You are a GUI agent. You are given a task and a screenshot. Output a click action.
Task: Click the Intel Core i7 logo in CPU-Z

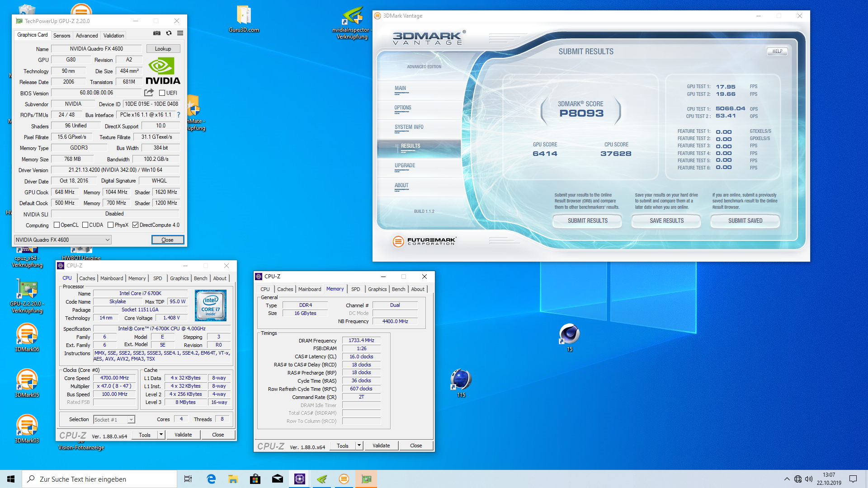[211, 305]
